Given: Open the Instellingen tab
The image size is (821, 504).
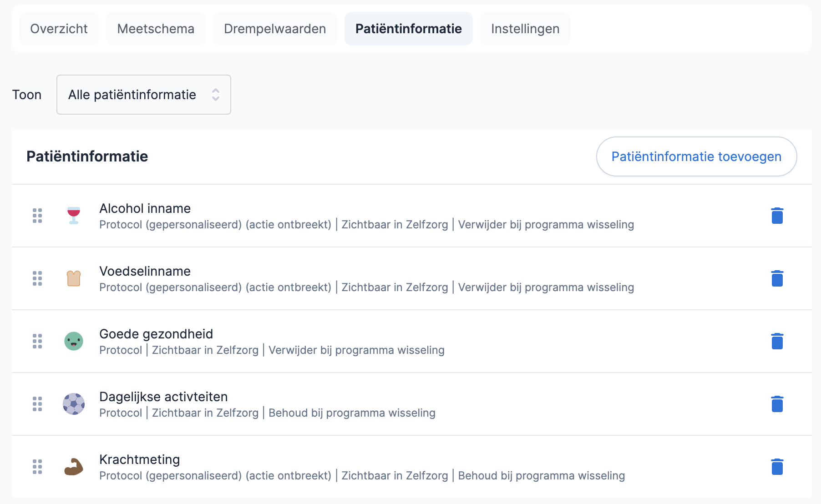Looking at the screenshot, I should (525, 29).
